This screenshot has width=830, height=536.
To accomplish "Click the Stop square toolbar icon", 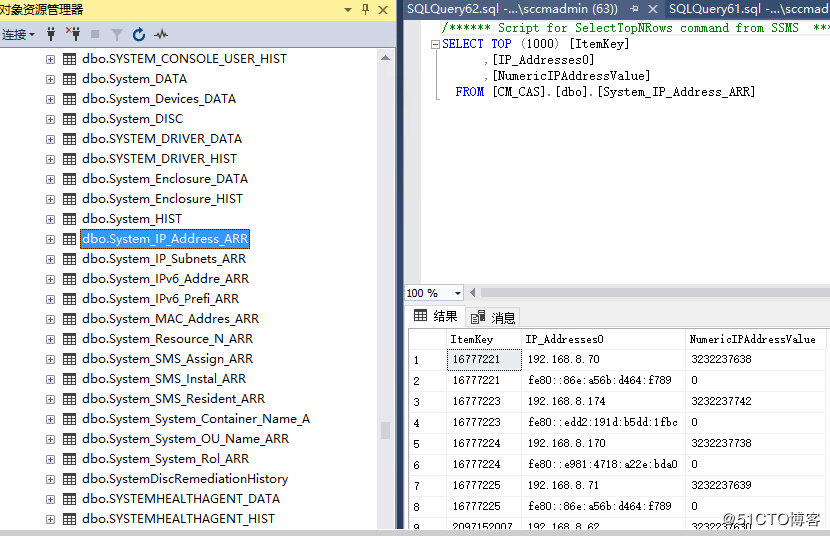I will pyautogui.click(x=95, y=34).
